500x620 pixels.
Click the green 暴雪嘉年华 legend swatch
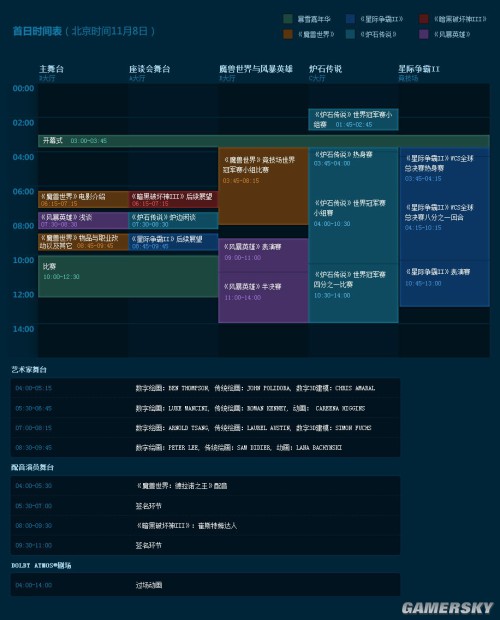pyautogui.click(x=288, y=19)
